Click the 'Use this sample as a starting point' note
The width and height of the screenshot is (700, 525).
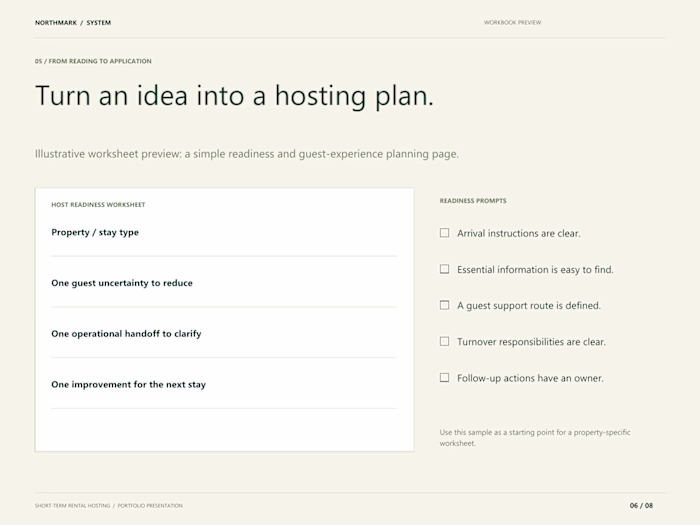(x=535, y=438)
